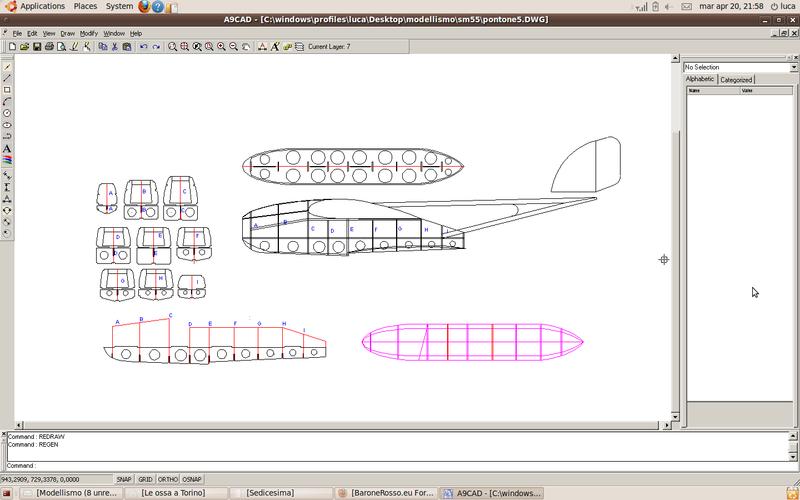Click the Open file folder icon

coord(24,46)
